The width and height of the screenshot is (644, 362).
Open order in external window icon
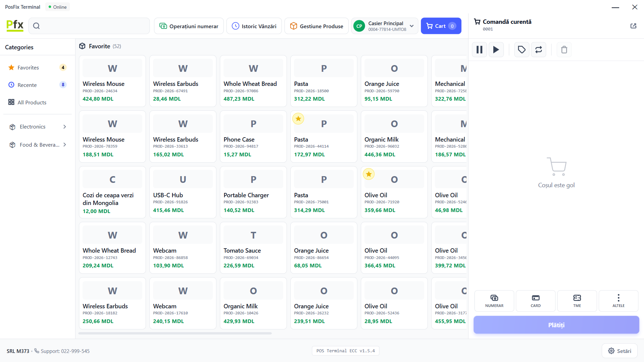633,26
